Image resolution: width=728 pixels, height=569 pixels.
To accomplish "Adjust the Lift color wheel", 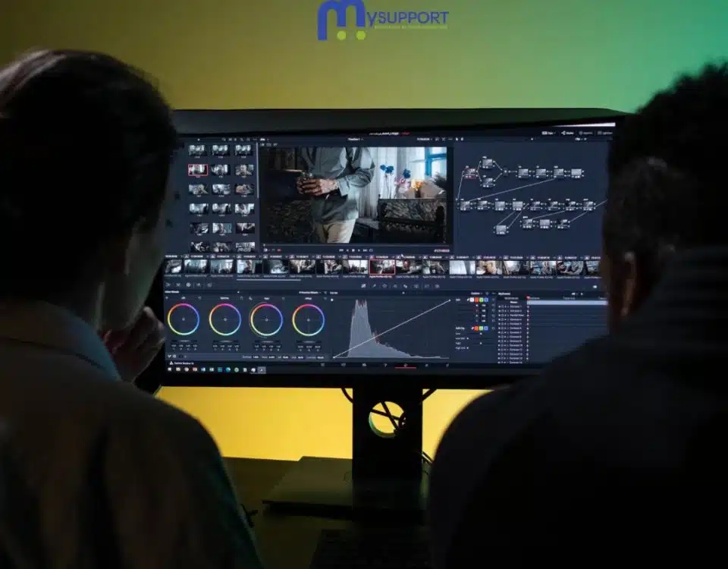I will 184,319.
